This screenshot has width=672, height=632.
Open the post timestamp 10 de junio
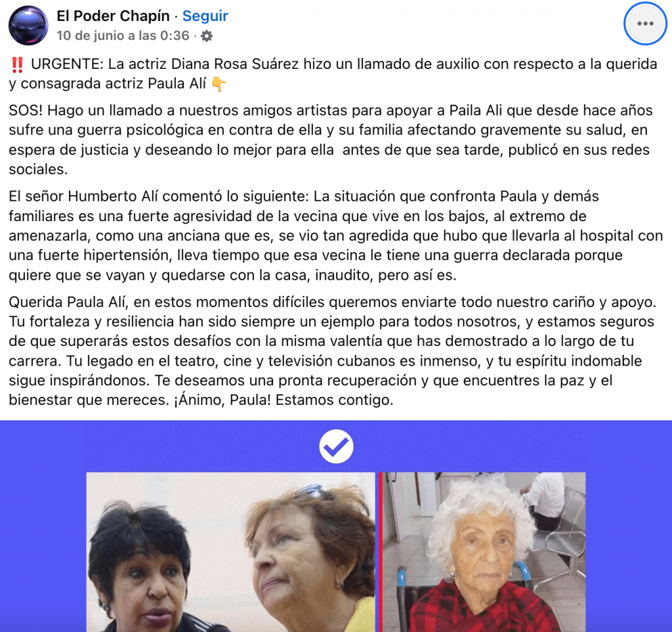[x=123, y=35]
